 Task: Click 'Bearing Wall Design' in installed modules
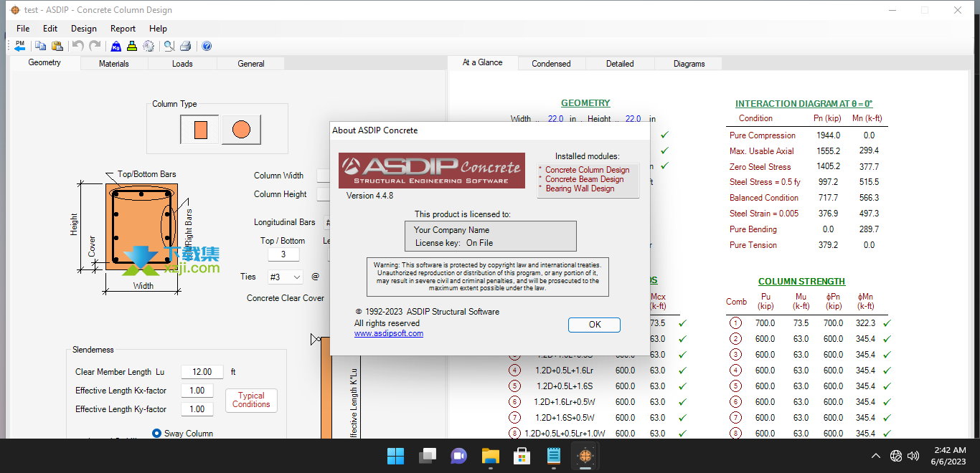pos(580,188)
